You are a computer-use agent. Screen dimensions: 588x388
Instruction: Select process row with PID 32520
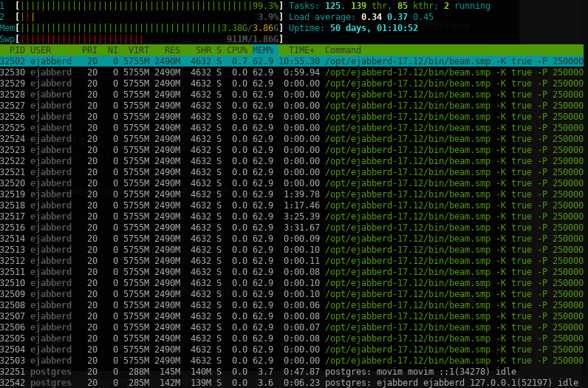coord(292,183)
